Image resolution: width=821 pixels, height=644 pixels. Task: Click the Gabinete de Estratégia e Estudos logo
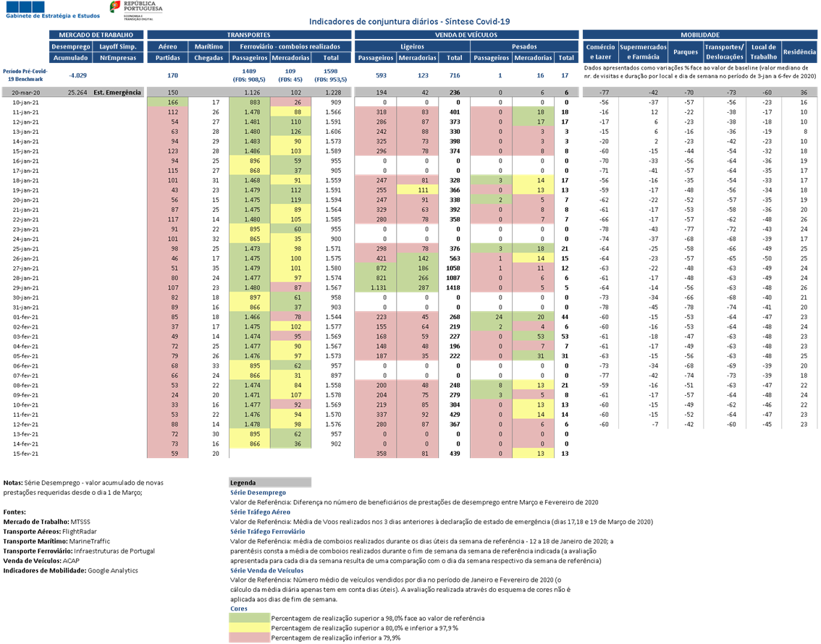coord(52,10)
